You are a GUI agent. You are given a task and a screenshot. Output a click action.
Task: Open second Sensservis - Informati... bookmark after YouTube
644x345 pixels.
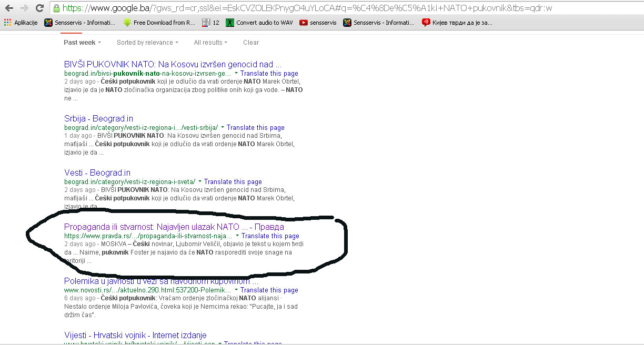tap(379, 23)
